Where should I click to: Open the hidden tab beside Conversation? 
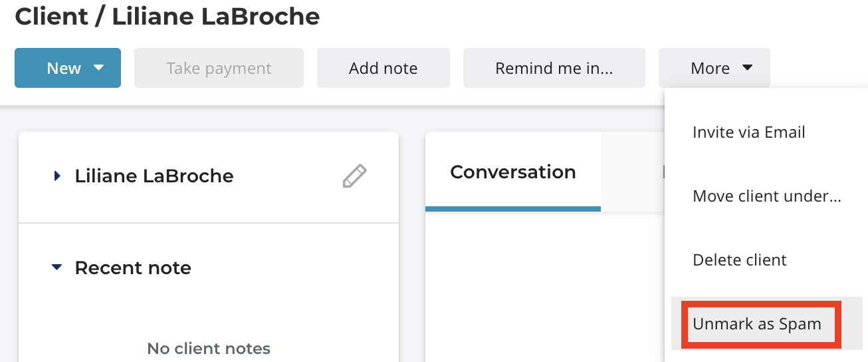pos(633,172)
